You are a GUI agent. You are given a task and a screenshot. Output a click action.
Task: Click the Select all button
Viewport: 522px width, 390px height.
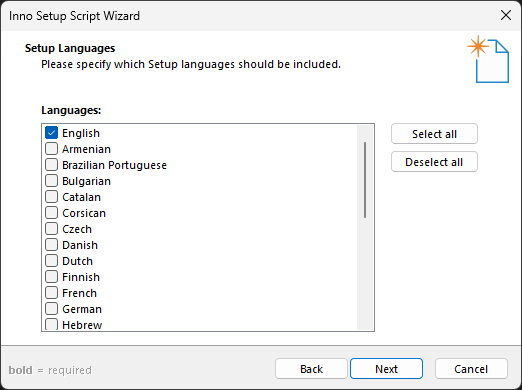click(x=434, y=134)
